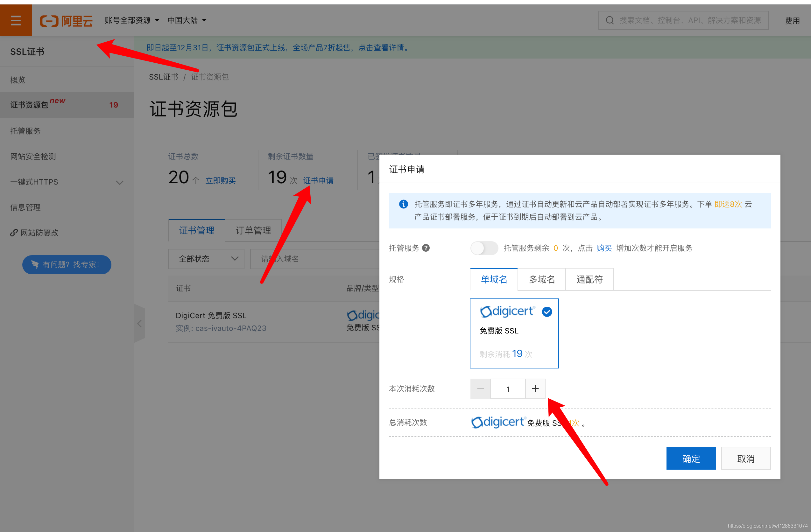The height and width of the screenshot is (532, 811).
Task: Open the 中国大陆 region dropdown
Action: click(187, 20)
